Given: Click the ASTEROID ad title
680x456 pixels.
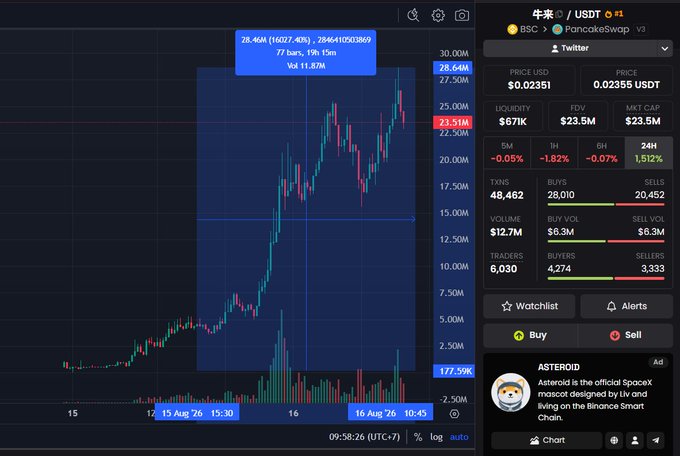Looking at the screenshot, I should pos(559,367).
